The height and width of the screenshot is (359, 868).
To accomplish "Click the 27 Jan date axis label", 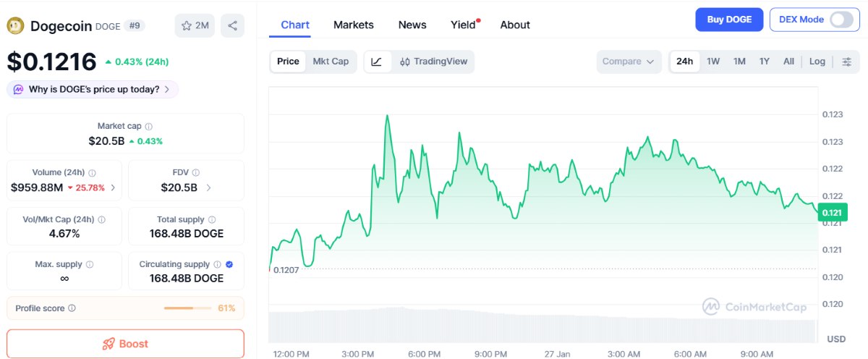I will click(x=556, y=354).
